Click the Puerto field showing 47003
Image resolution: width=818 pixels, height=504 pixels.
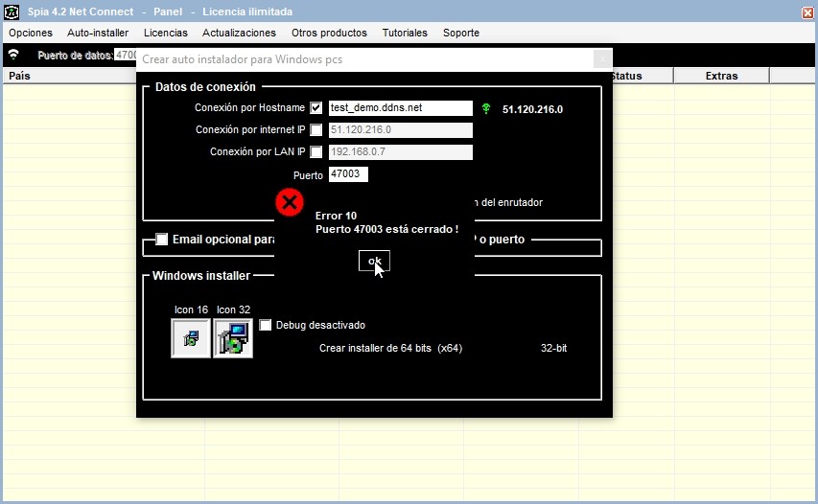(x=348, y=174)
